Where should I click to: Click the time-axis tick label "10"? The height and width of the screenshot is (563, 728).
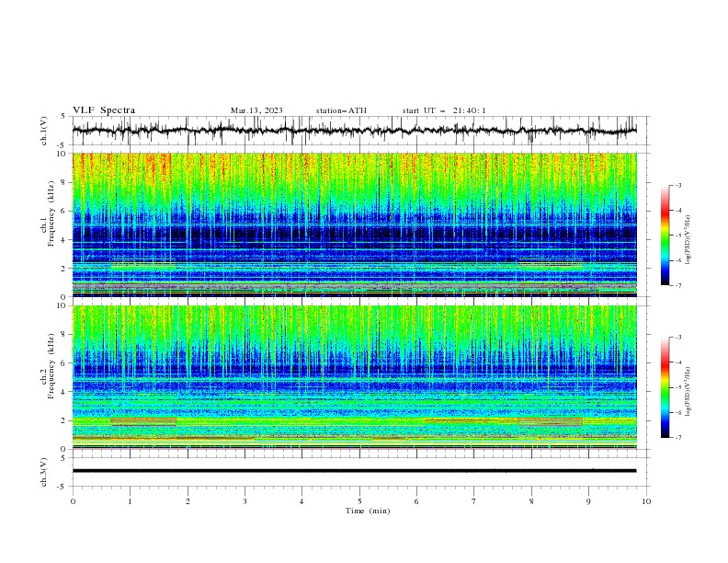point(646,501)
